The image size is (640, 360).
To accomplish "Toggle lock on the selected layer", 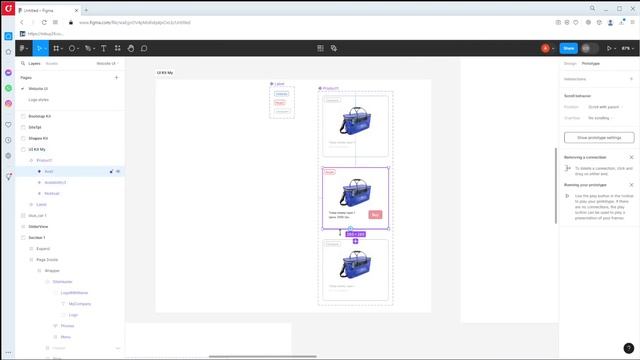I will pos(111,171).
